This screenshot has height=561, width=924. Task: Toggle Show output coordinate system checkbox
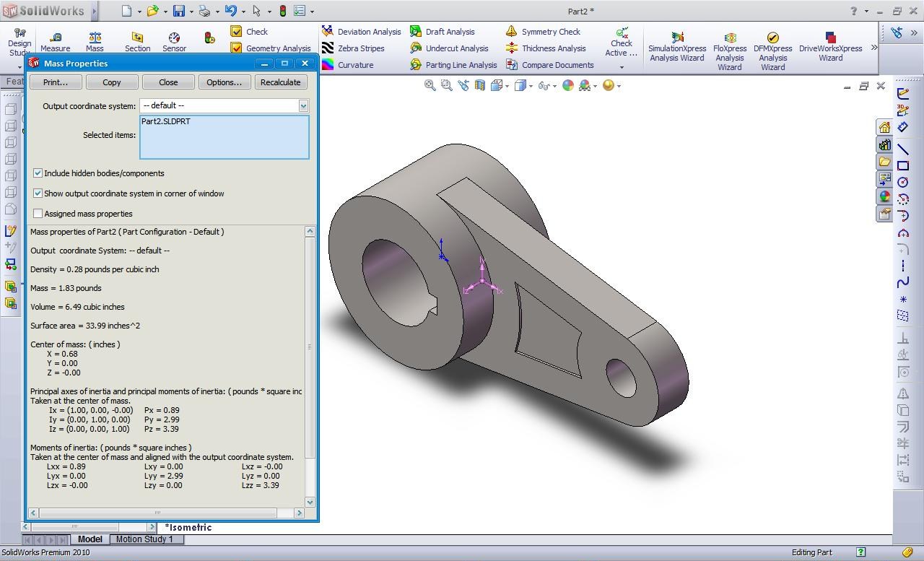[x=38, y=193]
